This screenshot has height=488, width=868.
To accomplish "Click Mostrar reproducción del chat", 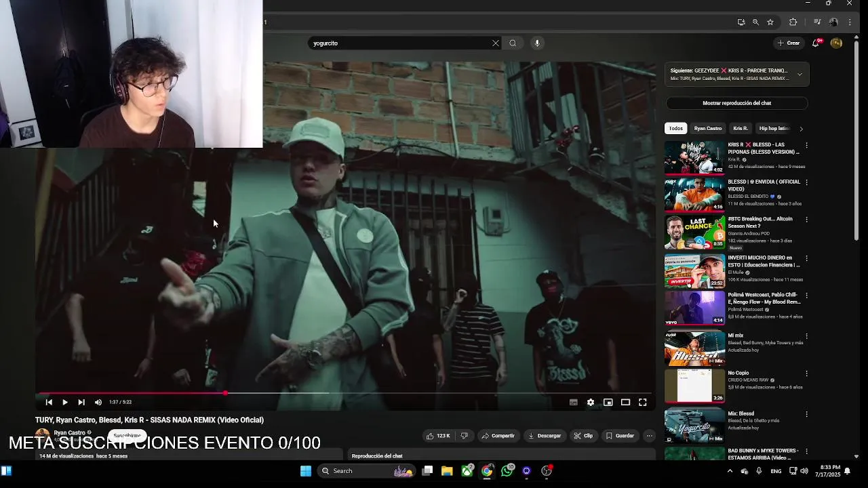I will coord(736,103).
